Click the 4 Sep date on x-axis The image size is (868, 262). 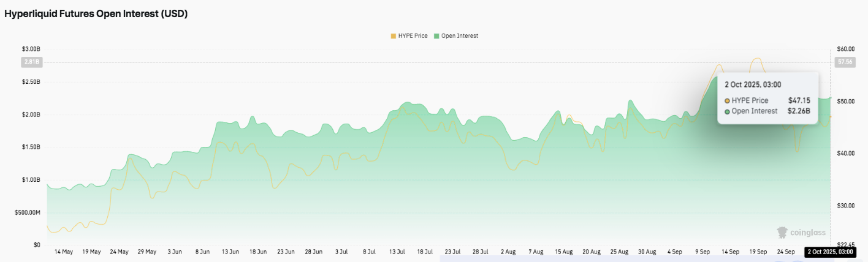pos(675,252)
